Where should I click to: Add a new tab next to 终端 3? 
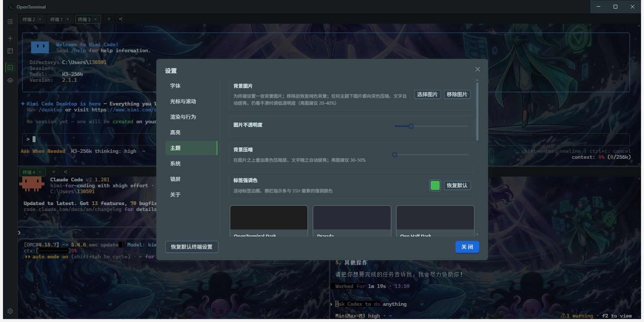[x=109, y=19]
